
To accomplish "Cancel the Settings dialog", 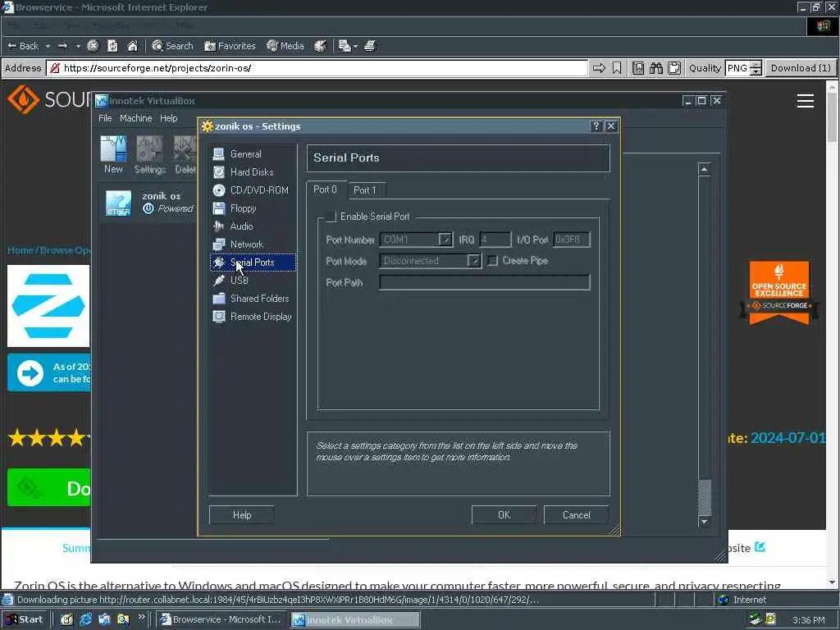I will 577,515.
